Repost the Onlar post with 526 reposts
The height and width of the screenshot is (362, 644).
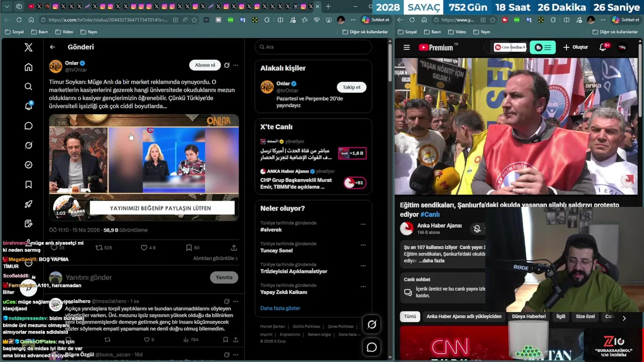[x=104, y=247]
